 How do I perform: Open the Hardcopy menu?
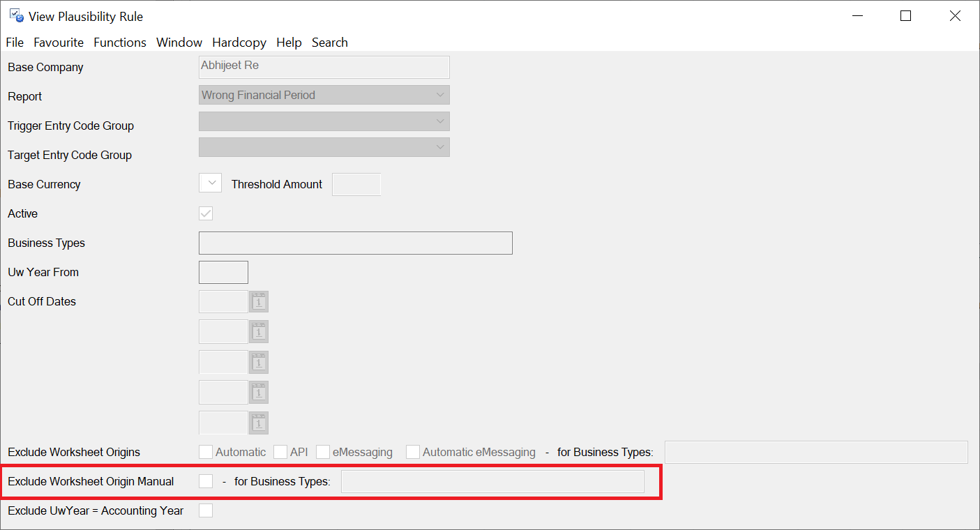[x=239, y=43]
